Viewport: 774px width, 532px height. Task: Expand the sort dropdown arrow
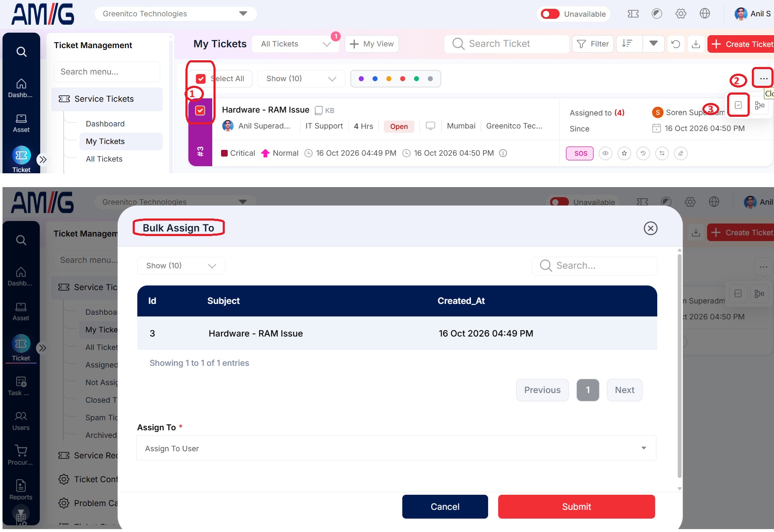coord(653,44)
